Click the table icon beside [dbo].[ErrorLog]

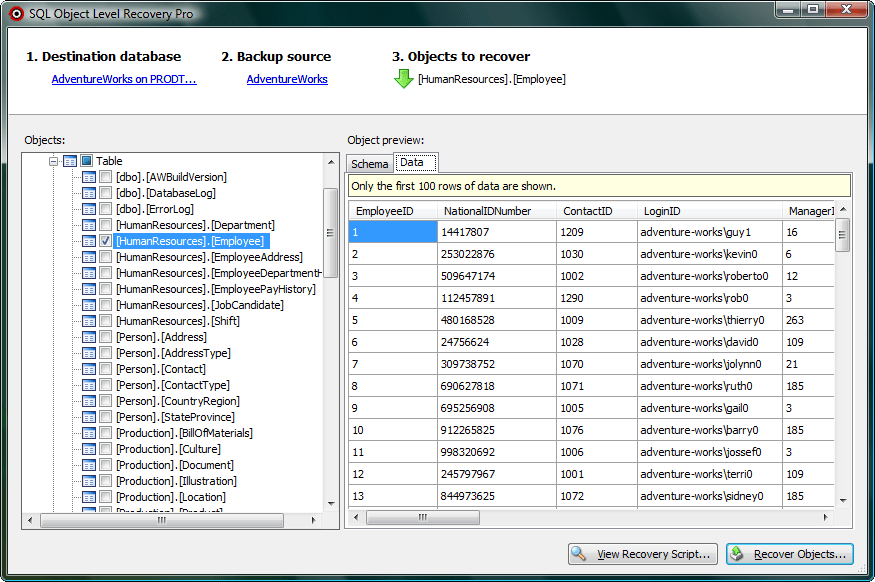pyautogui.click(x=89, y=209)
